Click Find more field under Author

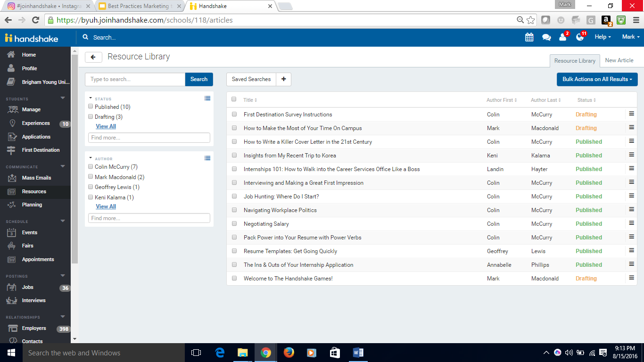(x=149, y=218)
